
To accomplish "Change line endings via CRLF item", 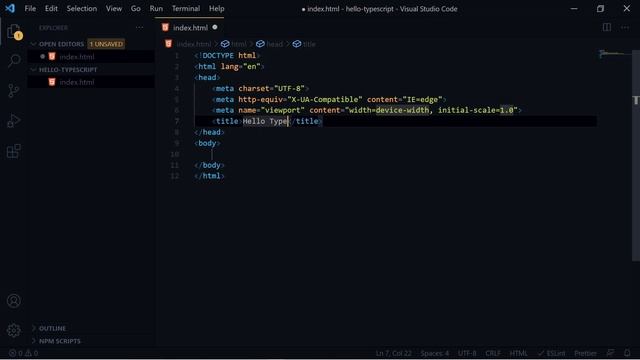I will click(x=493, y=353).
